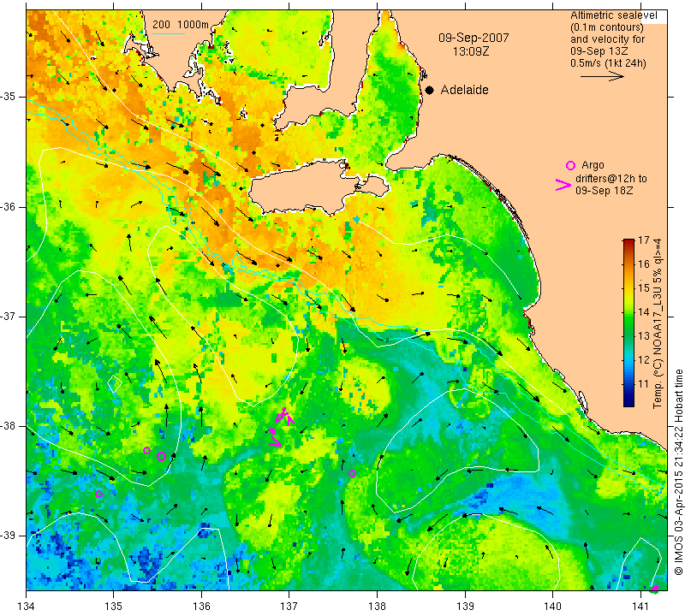Click the Argo float circle near 134.8E 38.6S
The image size is (685, 616).
tap(98, 495)
